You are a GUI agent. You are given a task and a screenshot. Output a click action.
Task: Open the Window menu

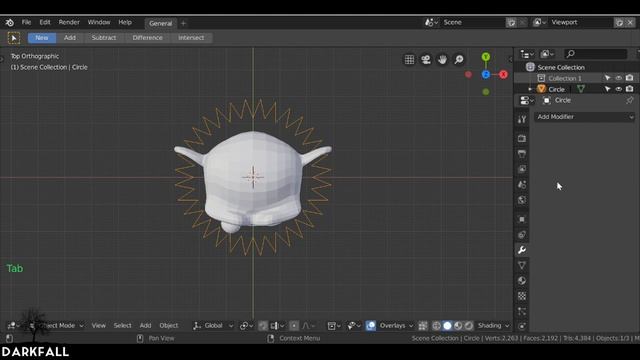pyautogui.click(x=99, y=22)
